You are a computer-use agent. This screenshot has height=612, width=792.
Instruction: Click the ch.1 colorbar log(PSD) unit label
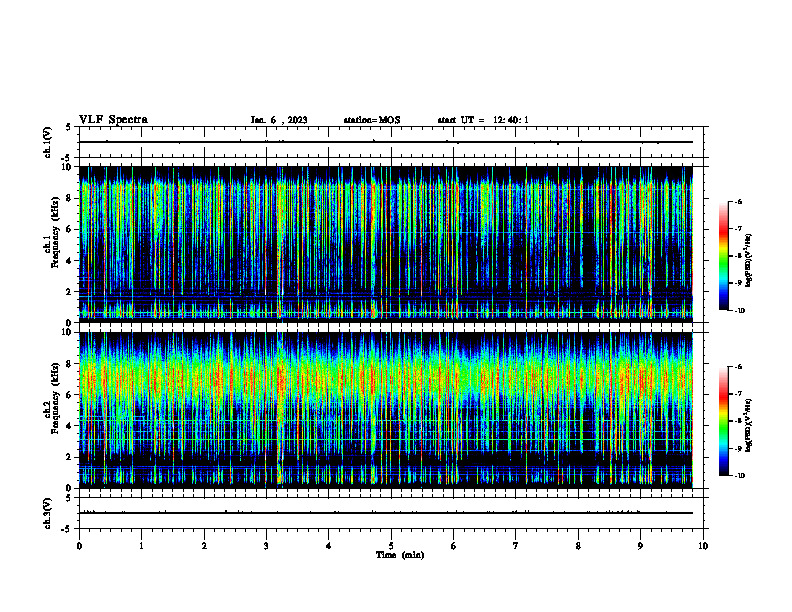[748, 260]
